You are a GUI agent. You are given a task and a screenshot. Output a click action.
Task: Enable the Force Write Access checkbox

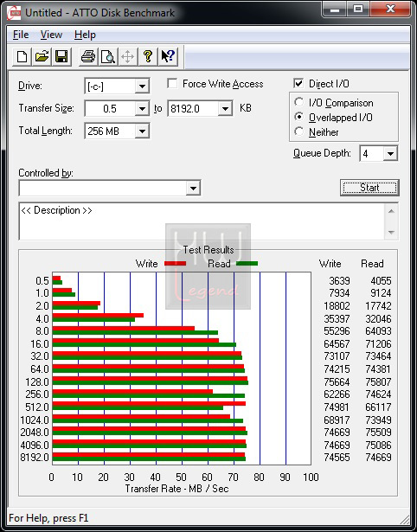(172, 83)
